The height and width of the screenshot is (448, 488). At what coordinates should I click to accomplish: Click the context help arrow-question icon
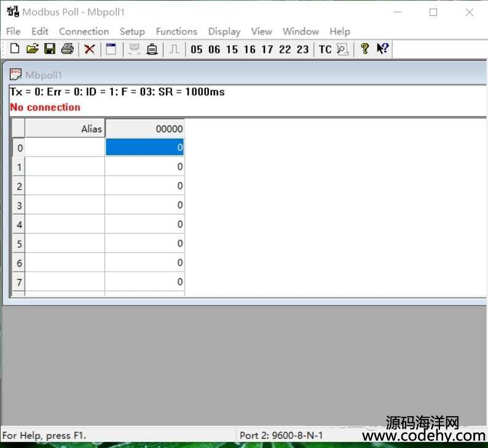click(x=382, y=49)
